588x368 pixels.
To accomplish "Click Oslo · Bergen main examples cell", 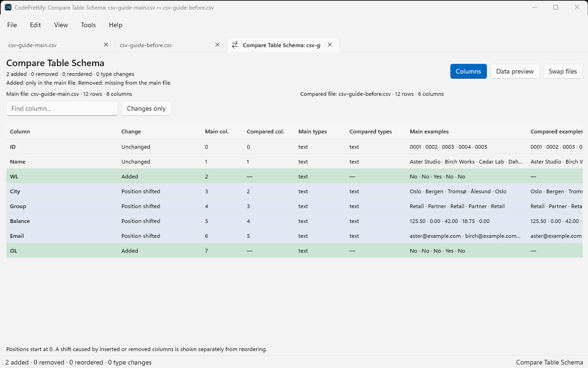I will point(458,191).
